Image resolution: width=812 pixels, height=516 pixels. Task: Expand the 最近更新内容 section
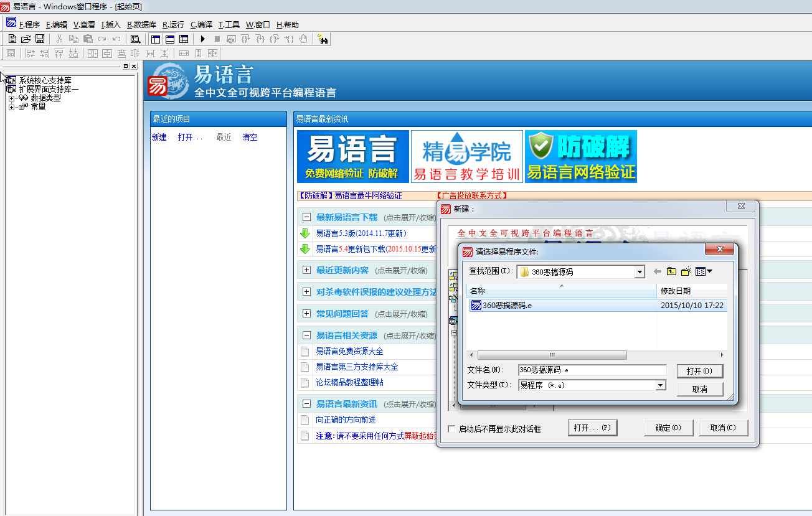click(306, 270)
